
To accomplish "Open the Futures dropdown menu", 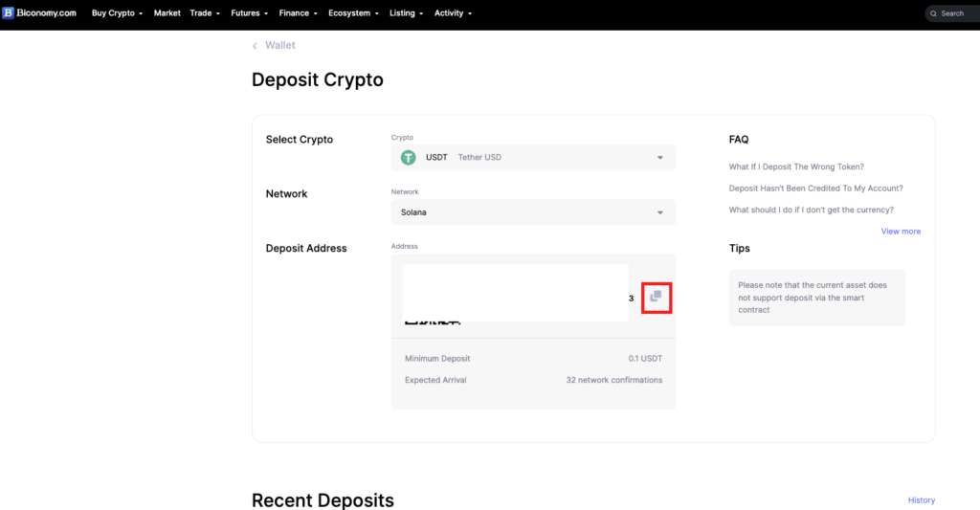I will click(250, 13).
